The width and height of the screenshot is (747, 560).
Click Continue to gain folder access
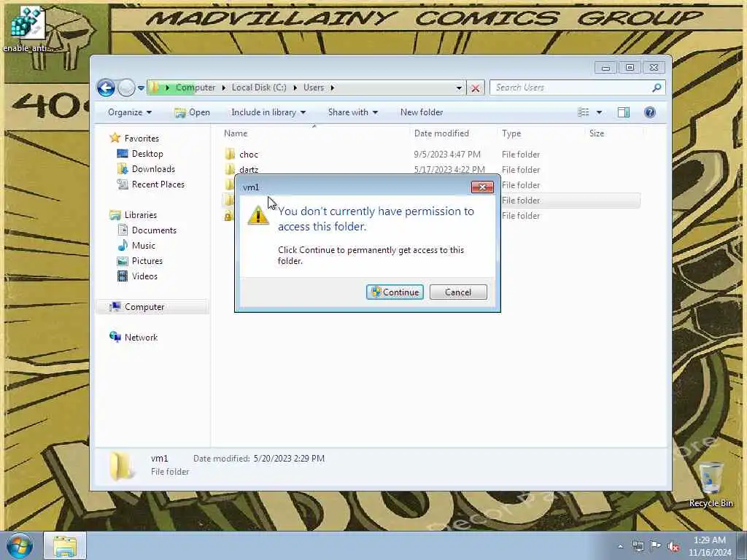tap(395, 292)
